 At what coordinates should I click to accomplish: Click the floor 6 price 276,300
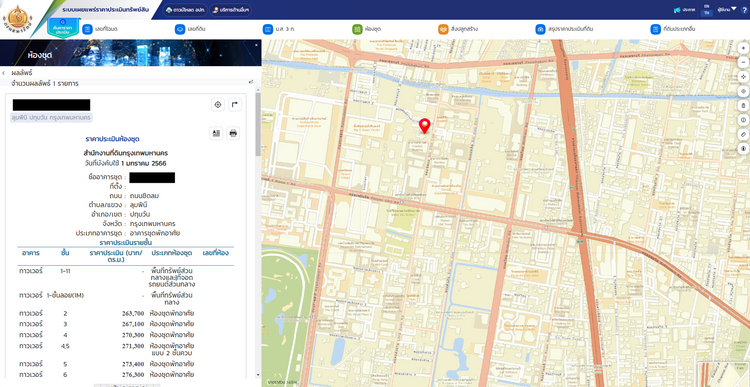133,375
